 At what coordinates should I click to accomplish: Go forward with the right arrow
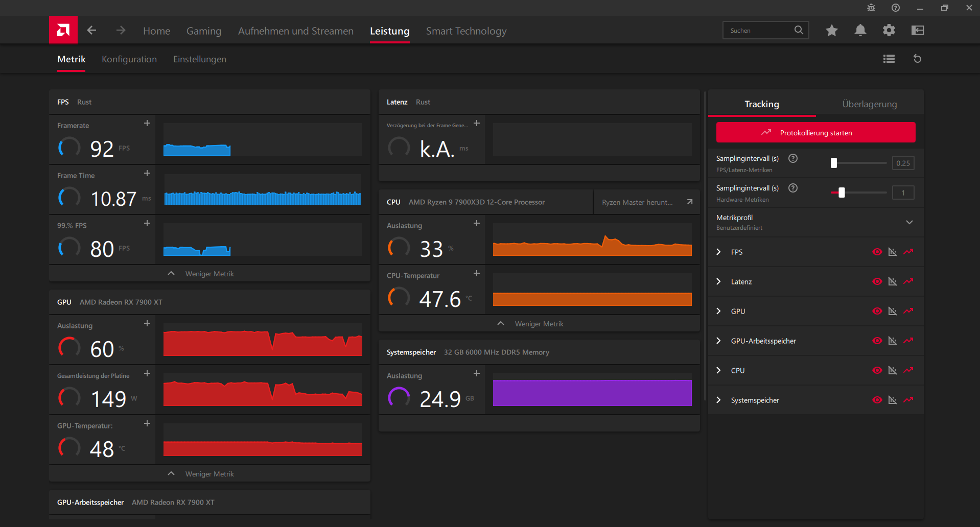click(121, 30)
